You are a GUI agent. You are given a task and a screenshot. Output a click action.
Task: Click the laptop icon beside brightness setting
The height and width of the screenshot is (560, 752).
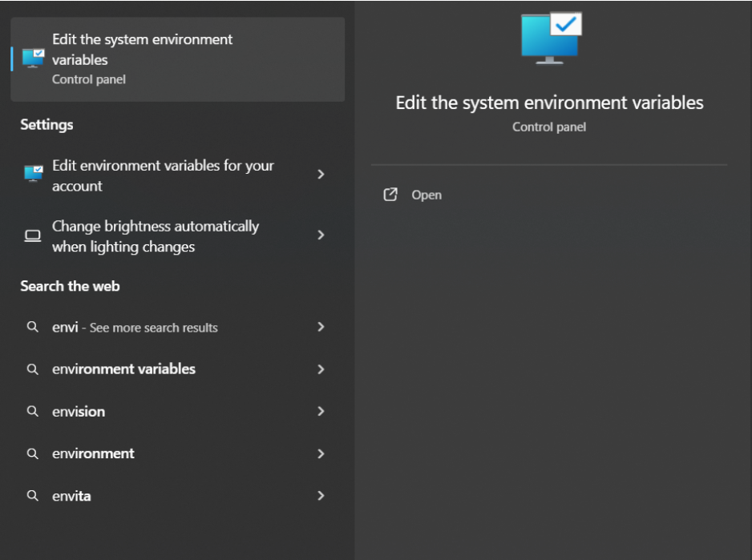pyautogui.click(x=33, y=236)
